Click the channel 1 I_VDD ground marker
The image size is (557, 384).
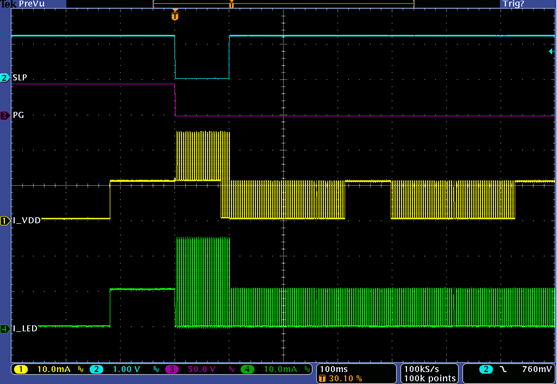click(x=5, y=221)
